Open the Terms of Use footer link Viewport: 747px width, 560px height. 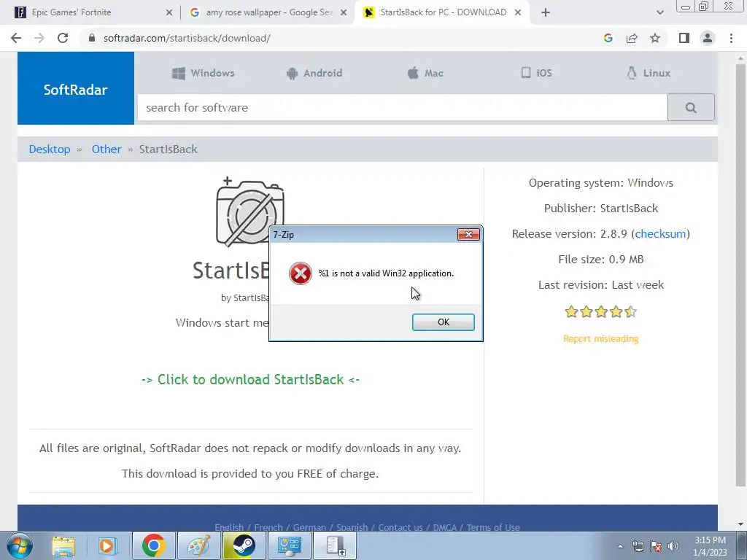coord(493,527)
